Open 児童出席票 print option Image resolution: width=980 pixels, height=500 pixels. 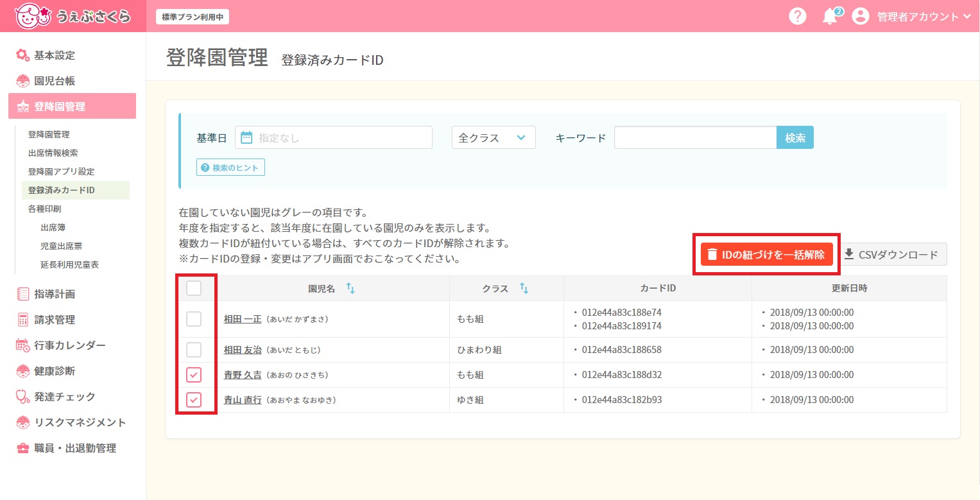[62, 246]
